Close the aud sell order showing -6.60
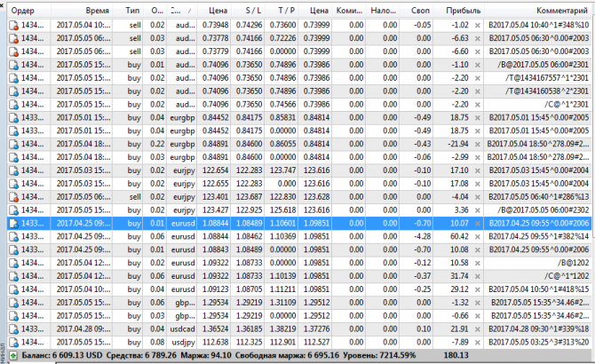595x364 pixels. pos(478,52)
